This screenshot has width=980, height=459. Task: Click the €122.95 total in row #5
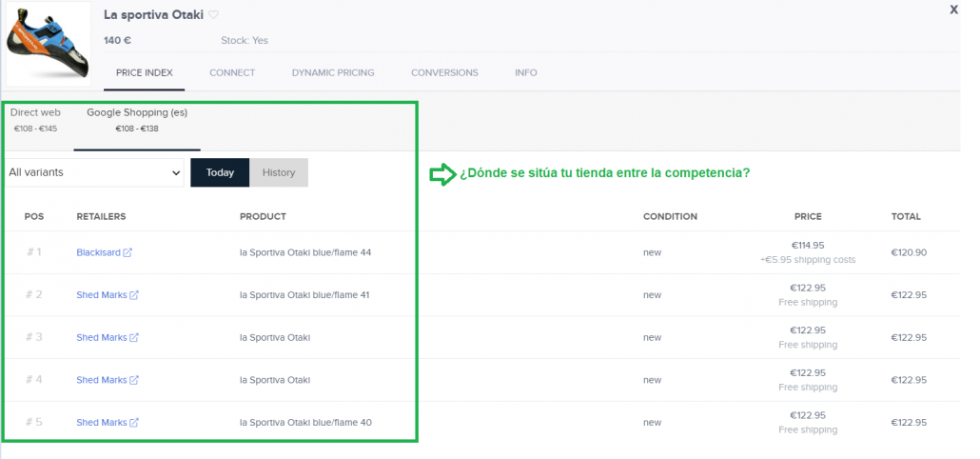coord(910,423)
